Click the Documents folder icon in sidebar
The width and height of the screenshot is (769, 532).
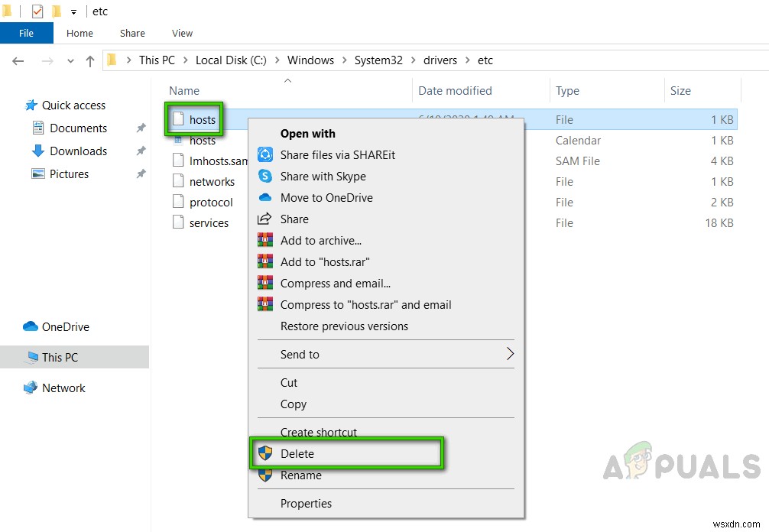point(37,128)
